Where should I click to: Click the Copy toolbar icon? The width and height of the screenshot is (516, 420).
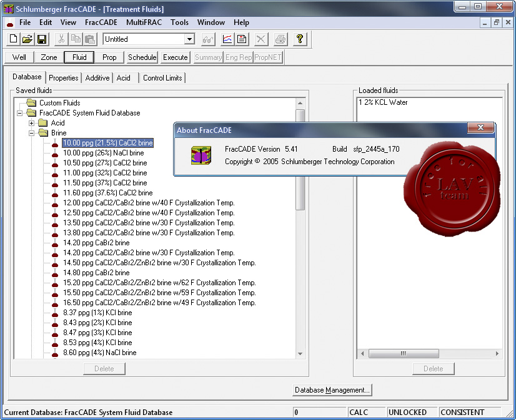[76, 39]
